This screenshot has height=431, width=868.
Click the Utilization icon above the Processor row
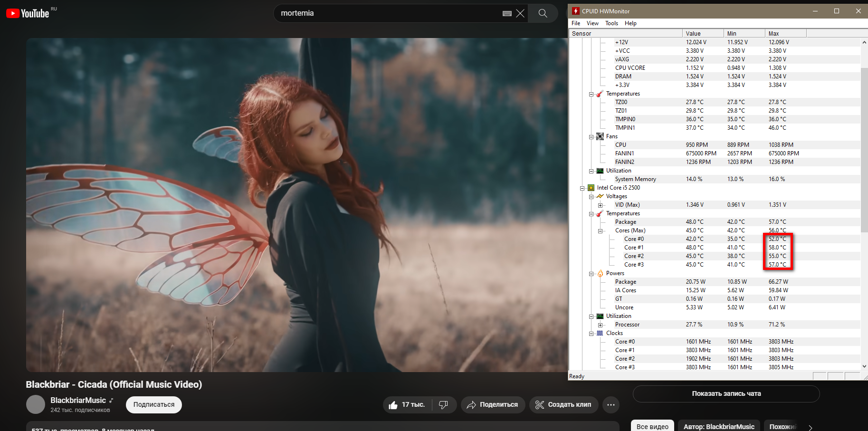600,316
